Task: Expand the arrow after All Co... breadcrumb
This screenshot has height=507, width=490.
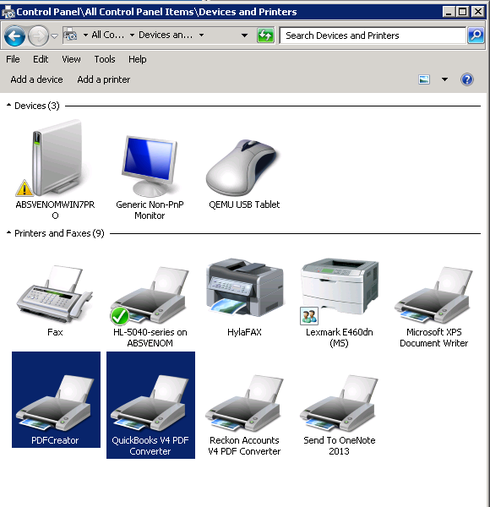Action: tap(132, 35)
